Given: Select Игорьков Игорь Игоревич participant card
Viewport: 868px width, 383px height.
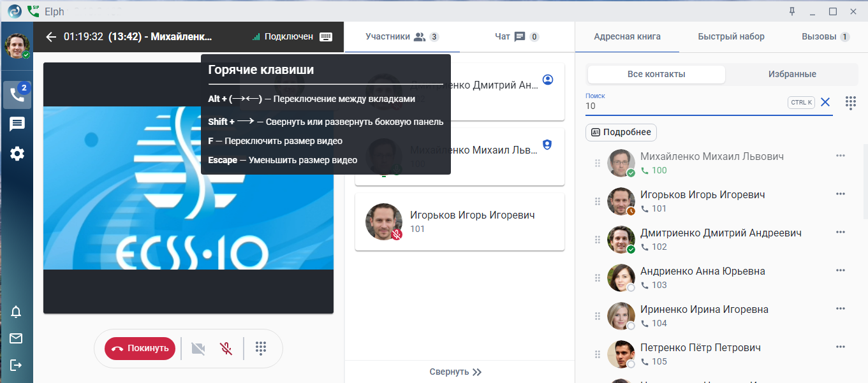Looking at the screenshot, I should [x=460, y=222].
